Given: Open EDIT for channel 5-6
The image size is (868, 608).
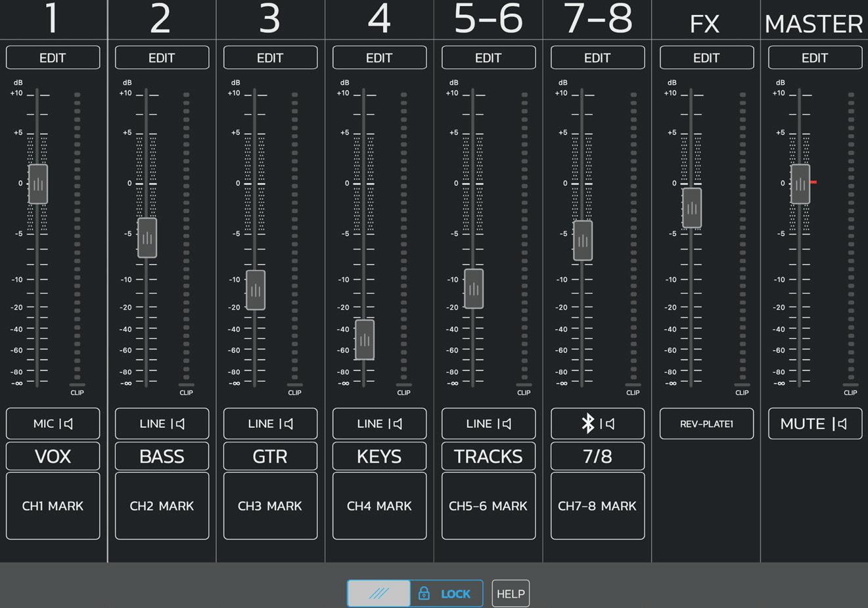Looking at the screenshot, I should pos(489,57).
